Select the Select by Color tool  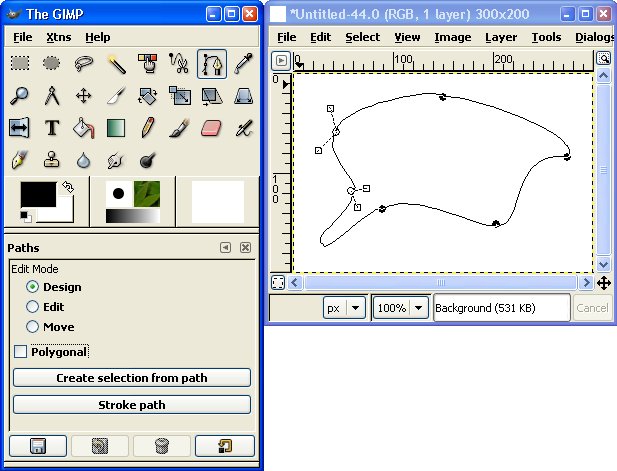(148, 63)
